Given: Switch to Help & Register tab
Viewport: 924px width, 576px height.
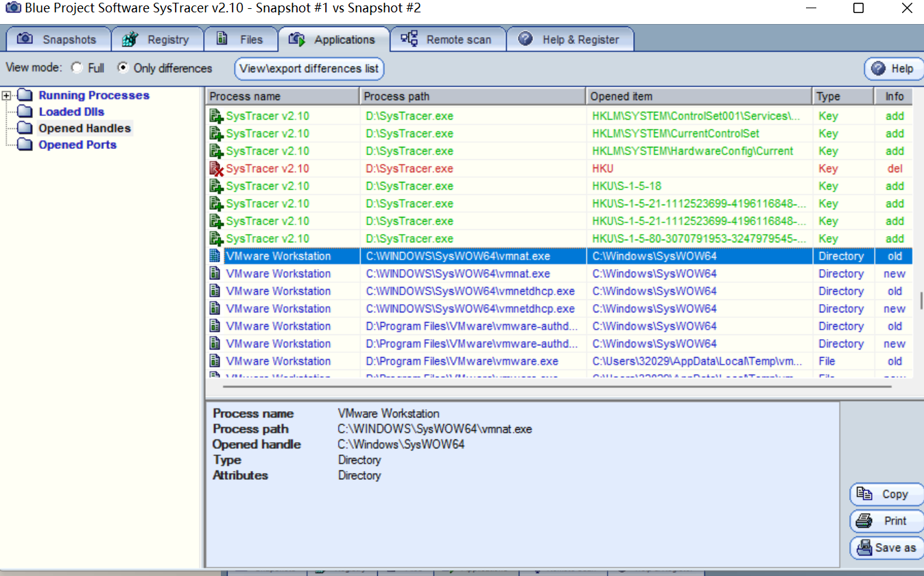Looking at the screenshot, I should point(570,39).
